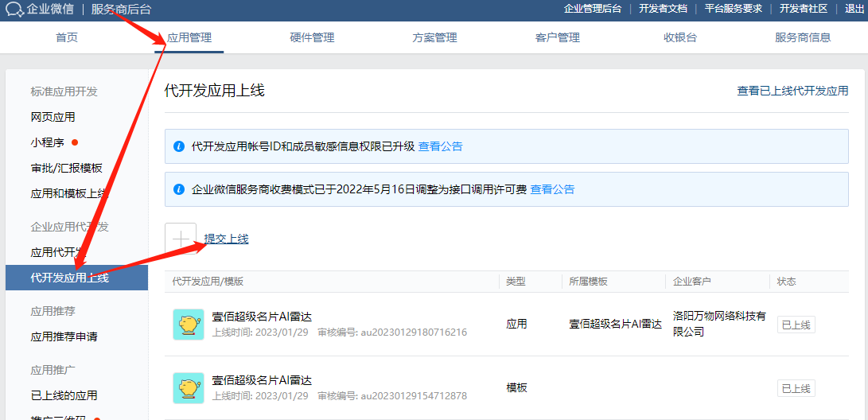The height and width of the screenshot is (420, 868).
Task: Open the 收银台 tab
Action: (679, 37)
